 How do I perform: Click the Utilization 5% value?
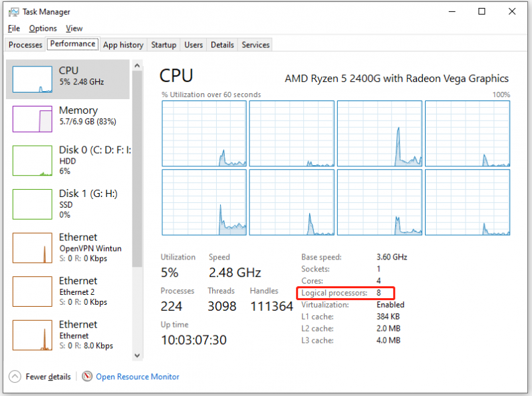tap(170, 272)
